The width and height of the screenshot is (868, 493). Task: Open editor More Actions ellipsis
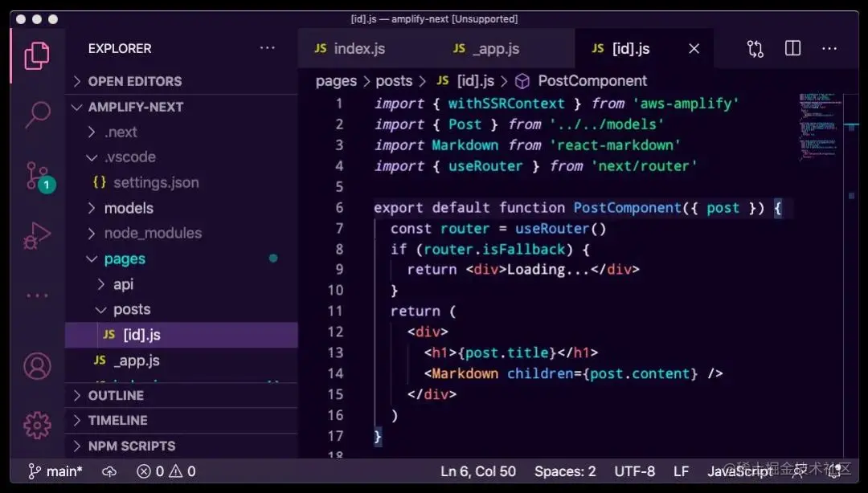(x=829, y=49)
